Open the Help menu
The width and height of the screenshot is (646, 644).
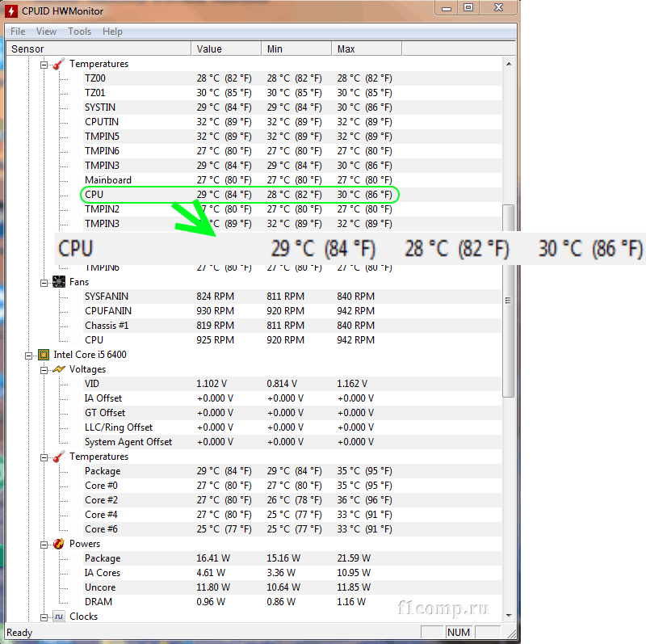click(x=112, y=32)
